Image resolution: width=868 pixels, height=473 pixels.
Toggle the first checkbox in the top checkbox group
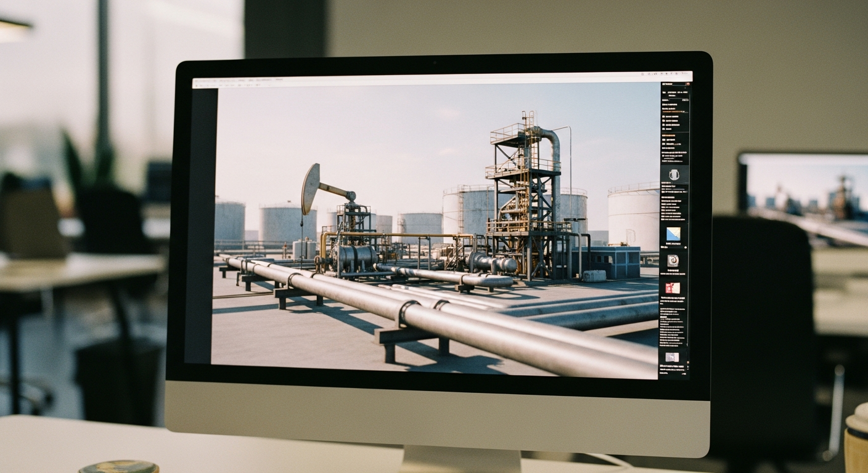coord(663,116)
